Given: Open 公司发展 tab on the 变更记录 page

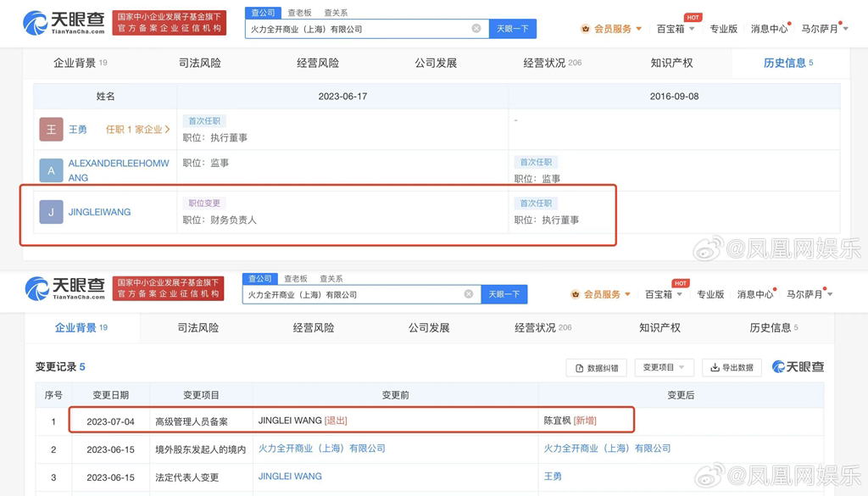Looking at the screenshot, I should [x=428, y=328].
